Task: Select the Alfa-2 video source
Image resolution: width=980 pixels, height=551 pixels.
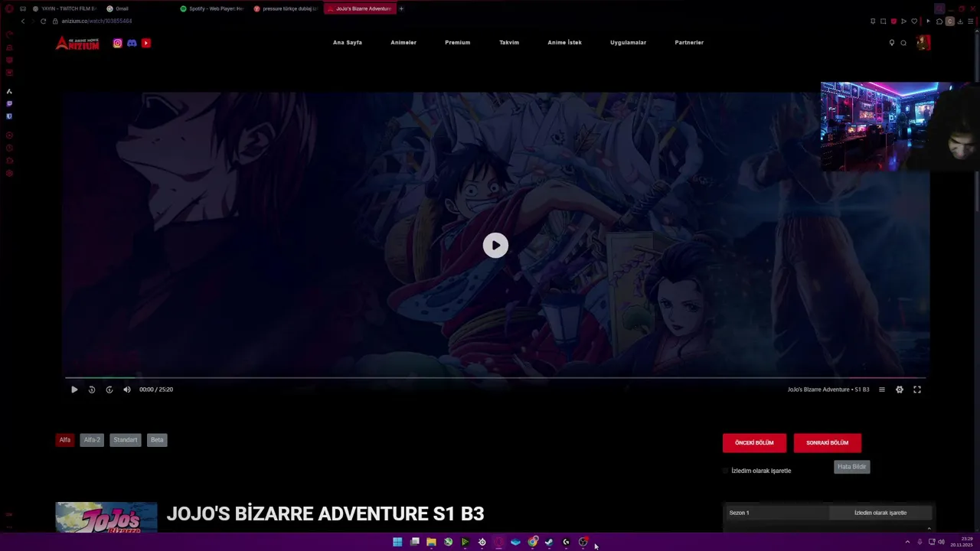Action: (92, 440)
